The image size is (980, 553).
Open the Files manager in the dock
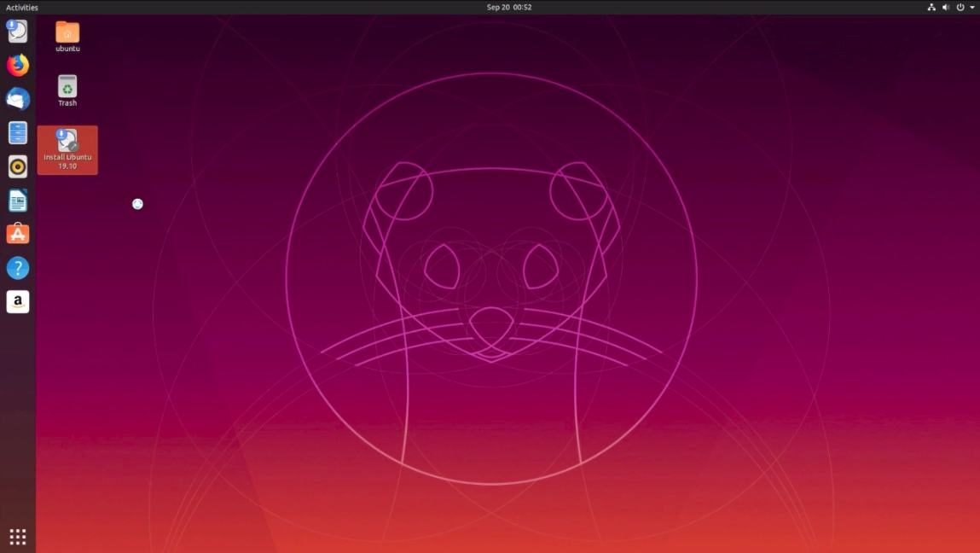pos(18,132)
